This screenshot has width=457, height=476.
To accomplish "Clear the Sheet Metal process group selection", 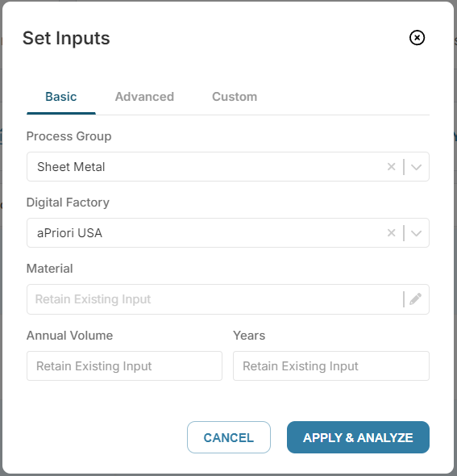I will (391, 167).
